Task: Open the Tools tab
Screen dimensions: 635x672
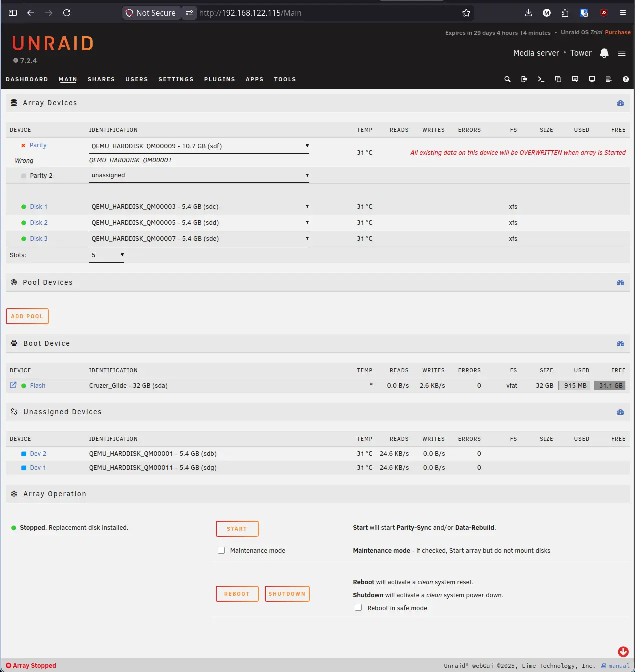Action: [x=285, y=79]
